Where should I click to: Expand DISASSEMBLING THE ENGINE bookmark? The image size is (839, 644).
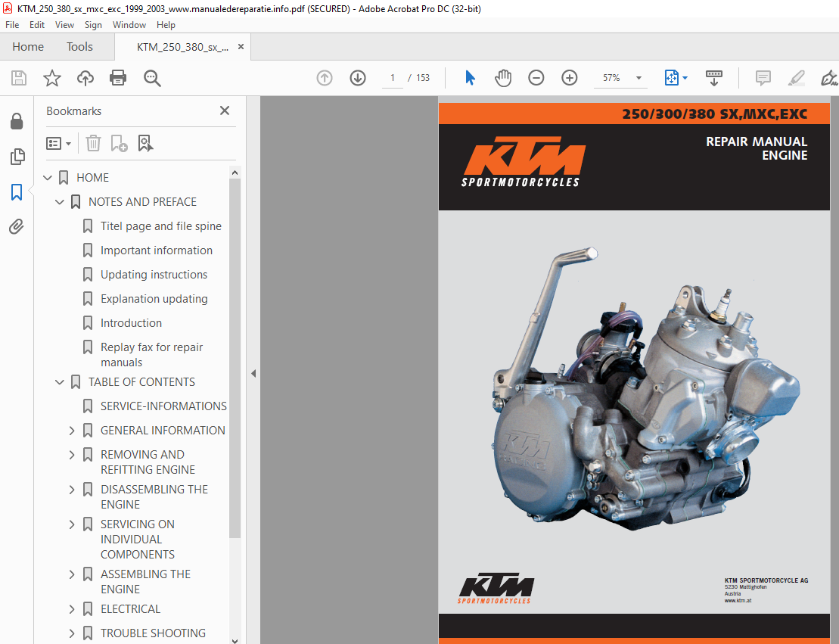pyautogui.click(x=72, y=490)
